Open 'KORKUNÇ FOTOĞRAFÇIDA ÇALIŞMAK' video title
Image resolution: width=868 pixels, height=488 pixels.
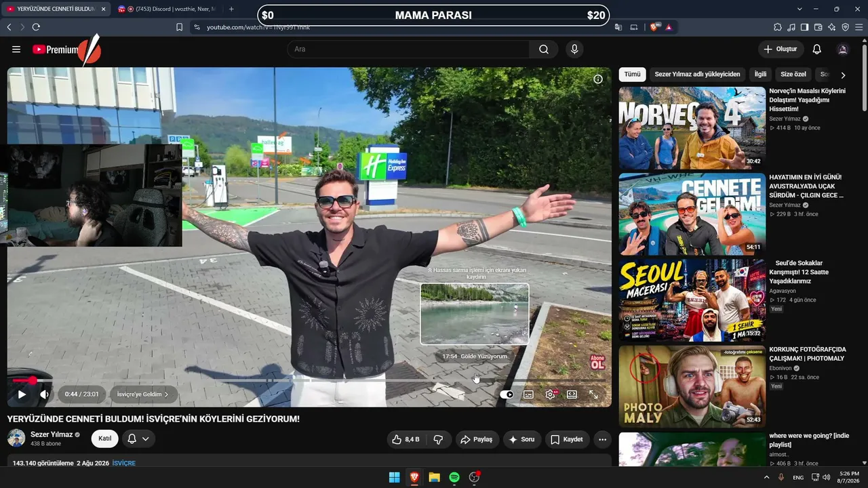(x=807, y=354)
